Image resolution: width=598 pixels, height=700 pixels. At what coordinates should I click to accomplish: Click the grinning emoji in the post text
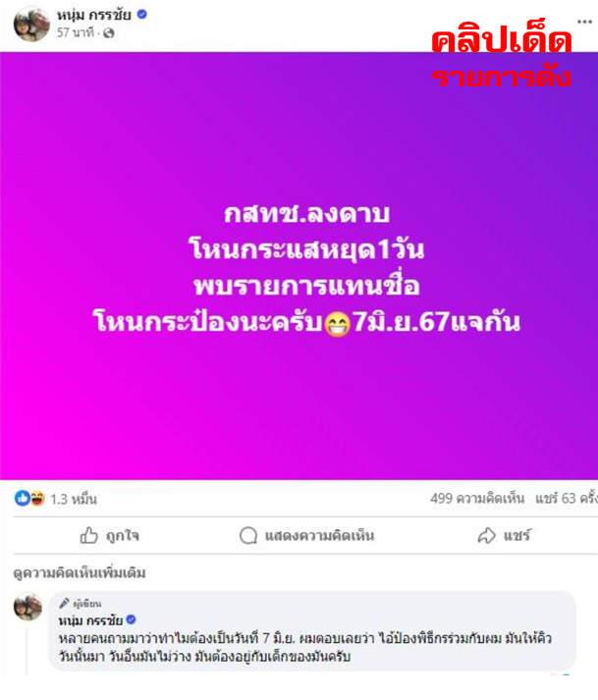337,324
